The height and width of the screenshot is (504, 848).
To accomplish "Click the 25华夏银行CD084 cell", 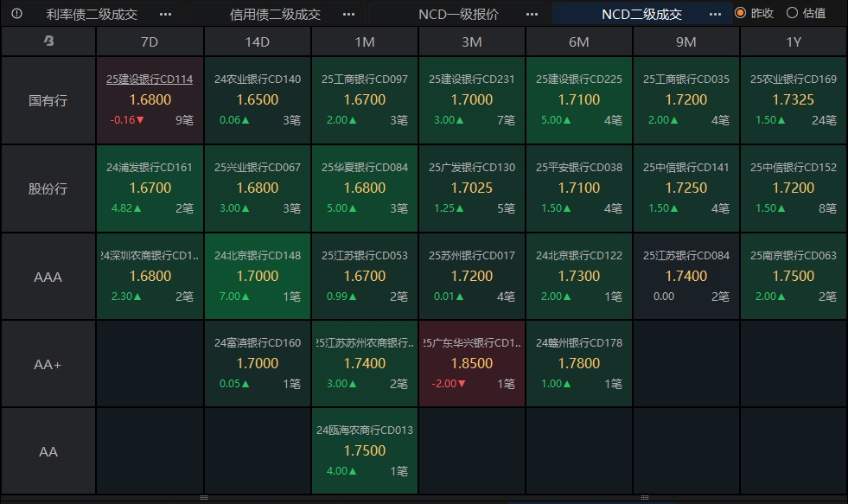I will coord(365,188).
